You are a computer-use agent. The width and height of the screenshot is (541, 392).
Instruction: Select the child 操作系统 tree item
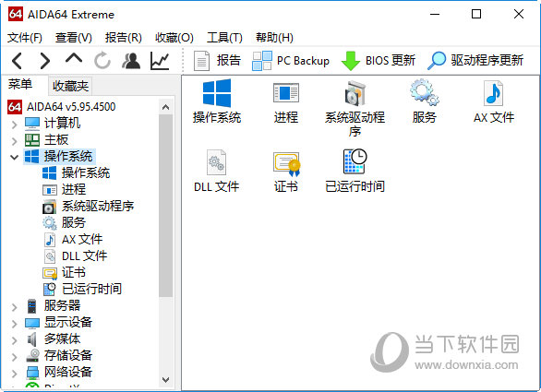[x=76, y=172]
